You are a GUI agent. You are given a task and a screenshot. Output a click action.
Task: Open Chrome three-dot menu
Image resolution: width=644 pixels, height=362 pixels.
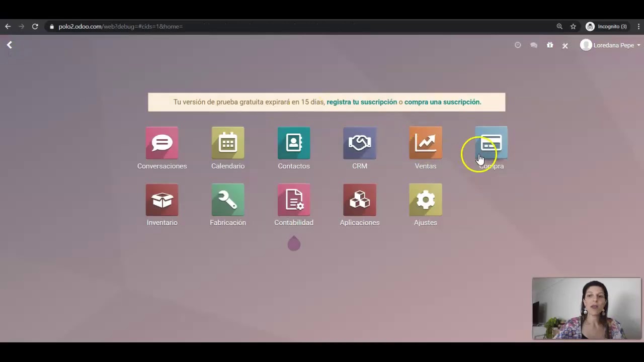pos(639,27)
